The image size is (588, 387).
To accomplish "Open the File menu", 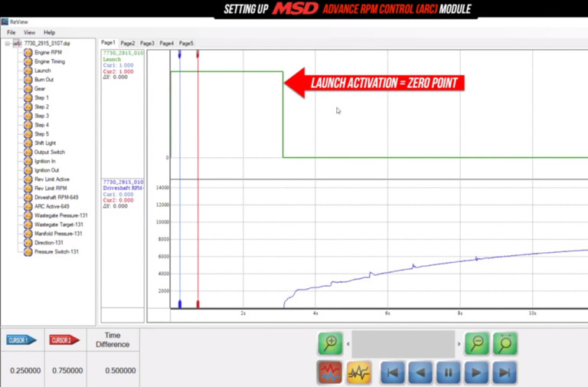I will point(11,32).
